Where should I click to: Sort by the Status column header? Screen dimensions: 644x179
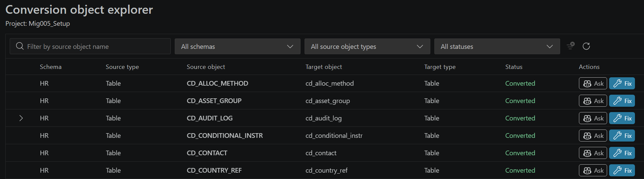point(514,67)
